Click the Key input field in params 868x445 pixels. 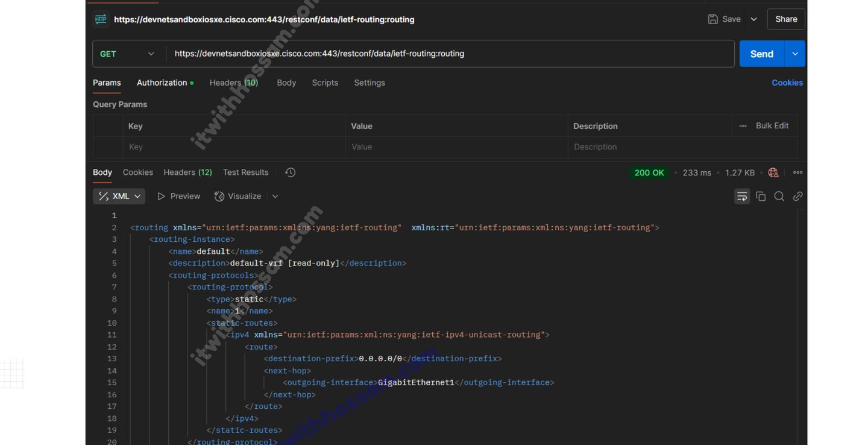(x=234, y=147)
